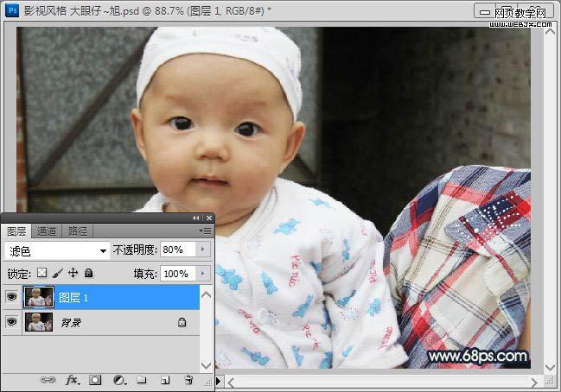The image size is (561, 392).
Task: Select the 图层 1 layer thumbnail
Action: click(39, 297)
